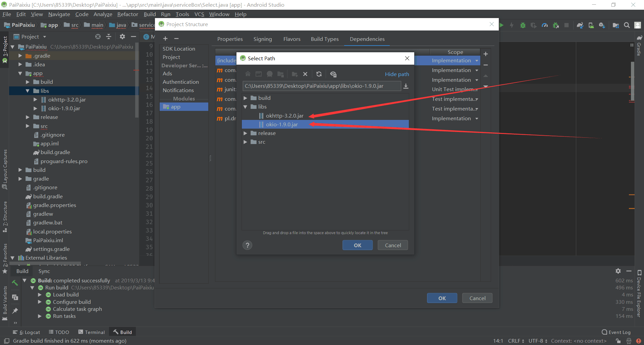This screenshot has height=345, width=644.
Task: Remove selected dependency with minus icon
Action: tap(485, 65)
